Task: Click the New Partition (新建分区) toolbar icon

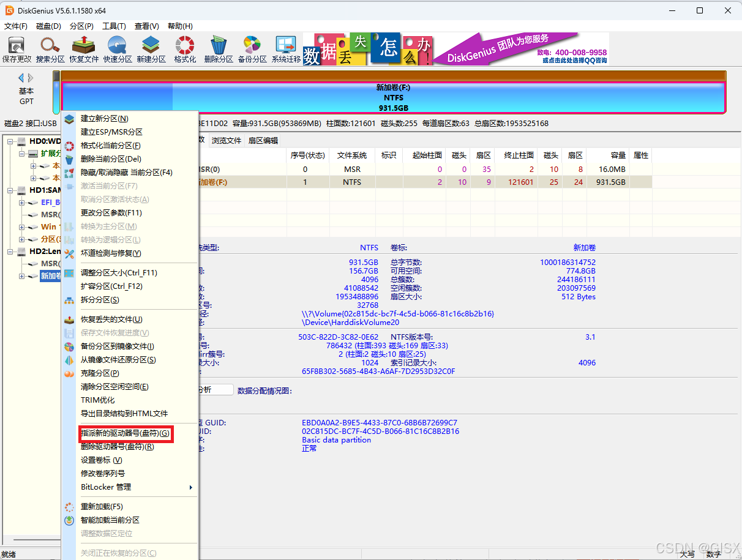Action: (151, 49)
